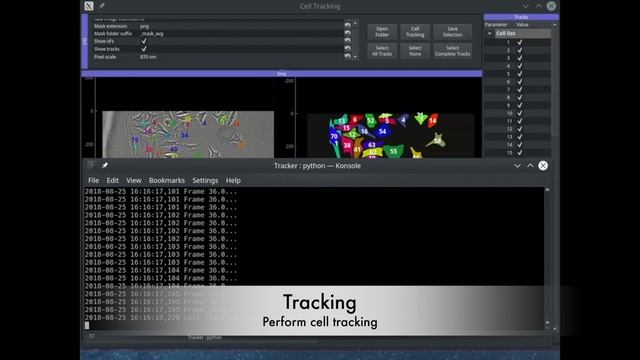
Task: Click the parameter list scroll-down arrow
Action: tap(355, 57)
